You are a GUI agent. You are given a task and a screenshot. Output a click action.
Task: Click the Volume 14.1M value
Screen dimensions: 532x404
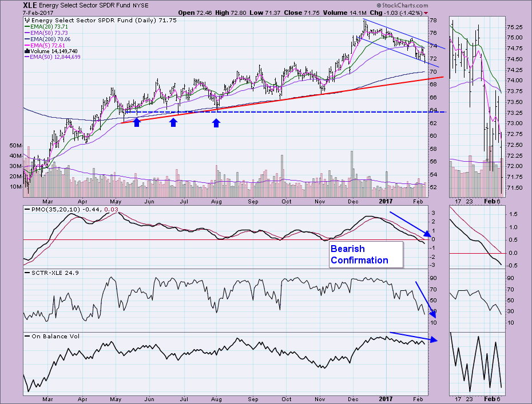tap(345, 13)
